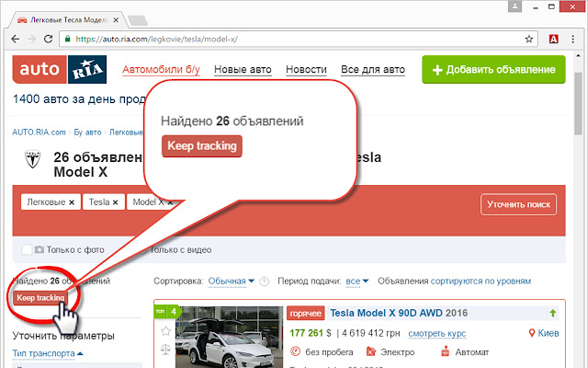
Task: Remove the Model X filter tag
Action: [169, 202]
